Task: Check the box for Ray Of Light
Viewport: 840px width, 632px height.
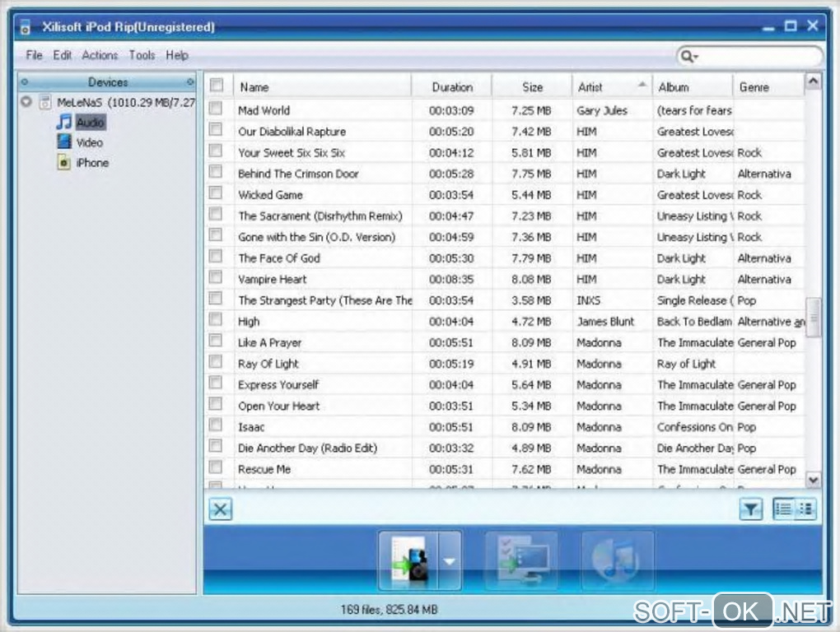Action: pos(216,362)
